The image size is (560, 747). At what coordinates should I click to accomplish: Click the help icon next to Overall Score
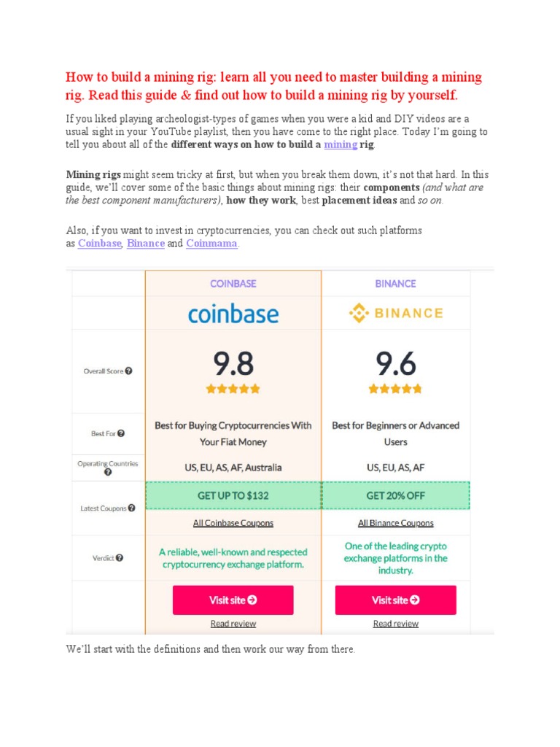[129, 371]
